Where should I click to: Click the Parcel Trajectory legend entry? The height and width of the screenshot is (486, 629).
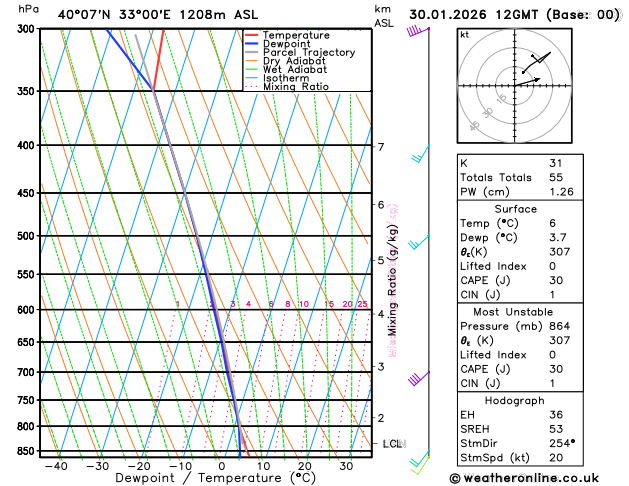[x=308, y=52]
